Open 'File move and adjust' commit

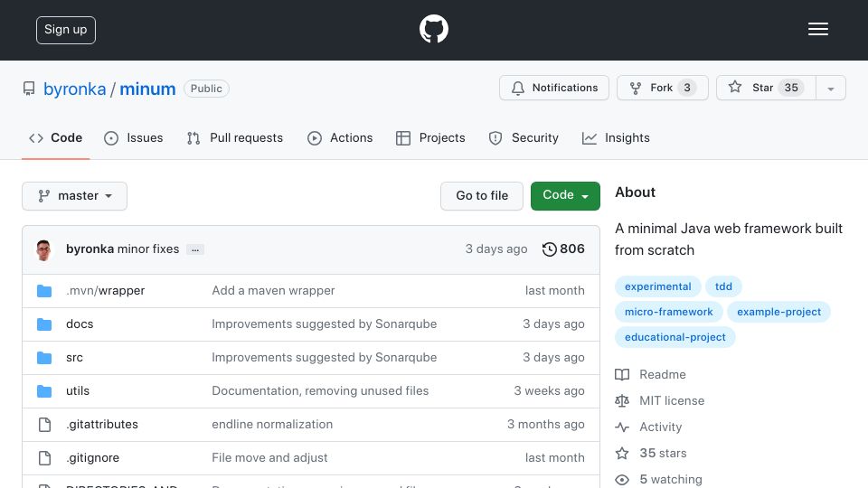click(x=269, y=457)
